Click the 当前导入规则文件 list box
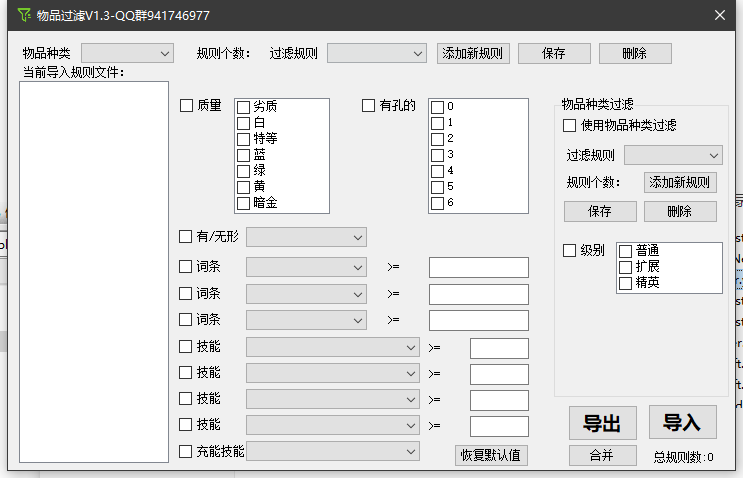743x478 pixels. click(94, 270)
